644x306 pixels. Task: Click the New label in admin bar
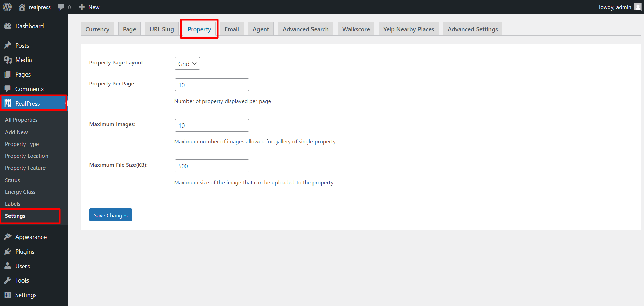(94, 7)
